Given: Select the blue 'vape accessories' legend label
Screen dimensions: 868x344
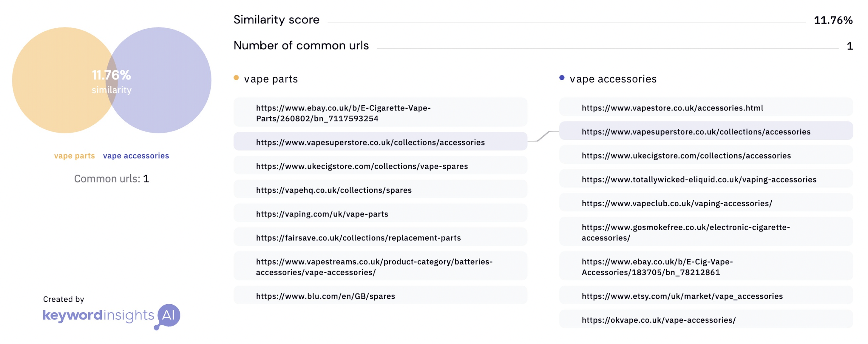Looking at the screenshot, I should click(136, 156).
